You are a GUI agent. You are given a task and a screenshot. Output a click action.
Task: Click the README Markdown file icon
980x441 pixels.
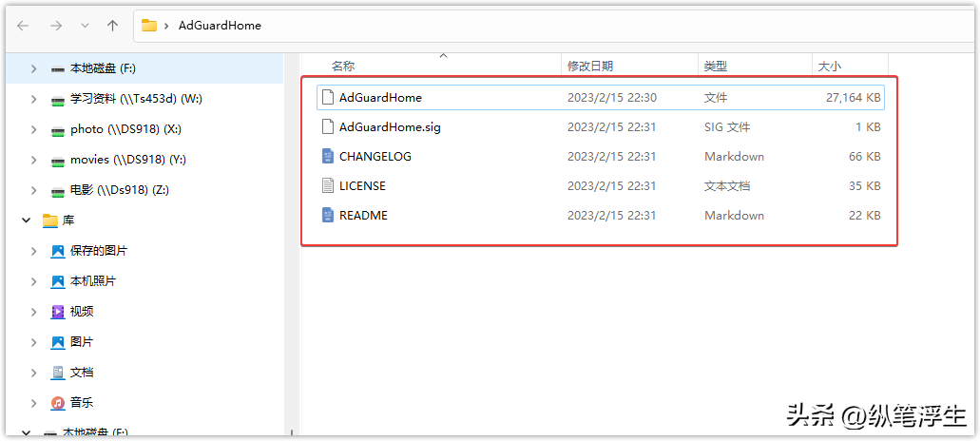pyautogui.click(x=328, y=216)
